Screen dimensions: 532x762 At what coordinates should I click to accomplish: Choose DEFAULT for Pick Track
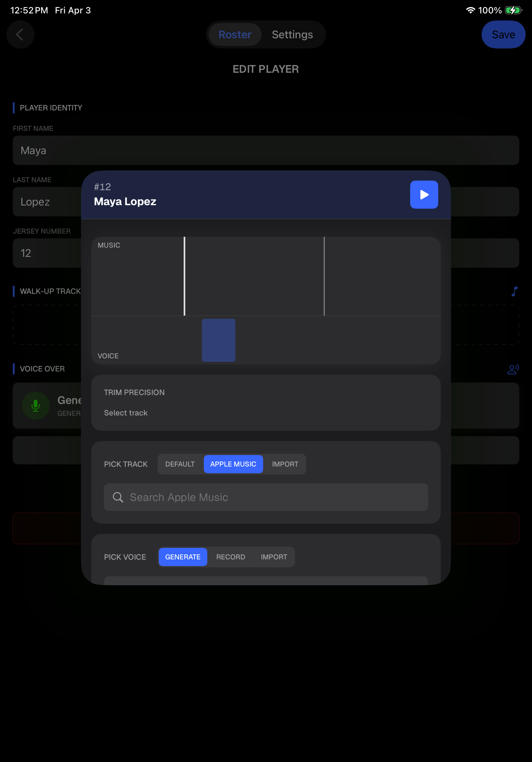180,464
